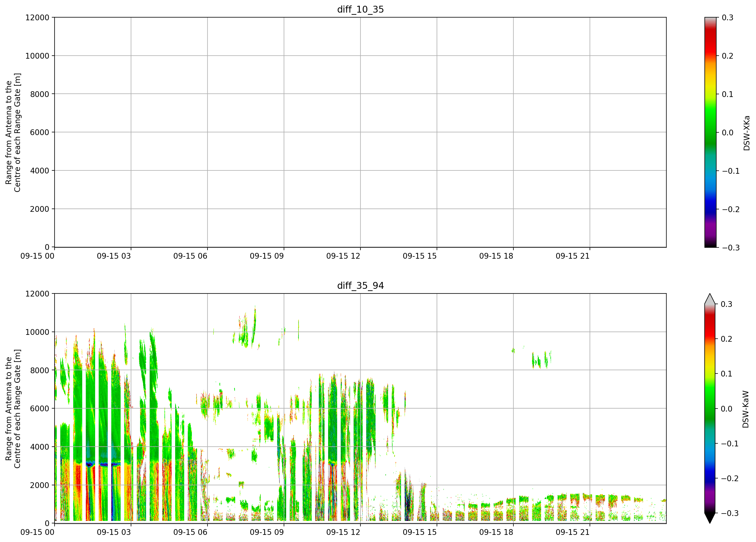Click the 12000 tick on the diff_10_35 y-axis
The width and height of the screenshot is (756, 542).
pos(37,17)
